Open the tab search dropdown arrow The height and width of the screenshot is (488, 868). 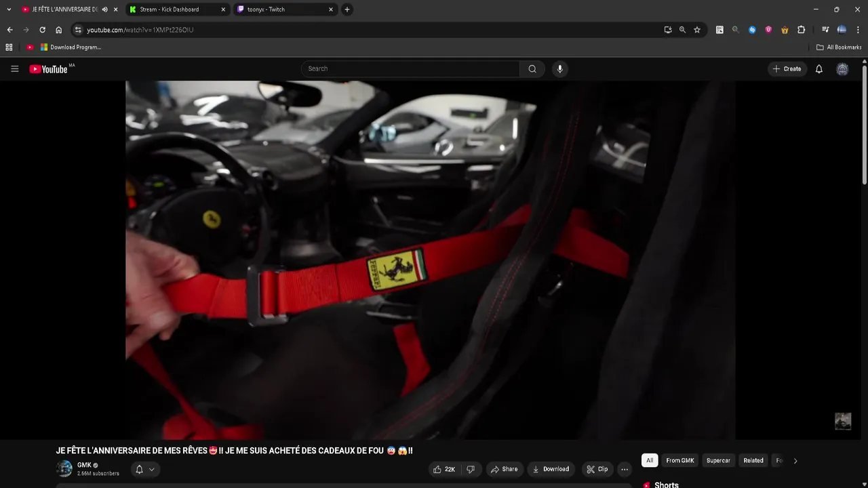click(9, 9)
